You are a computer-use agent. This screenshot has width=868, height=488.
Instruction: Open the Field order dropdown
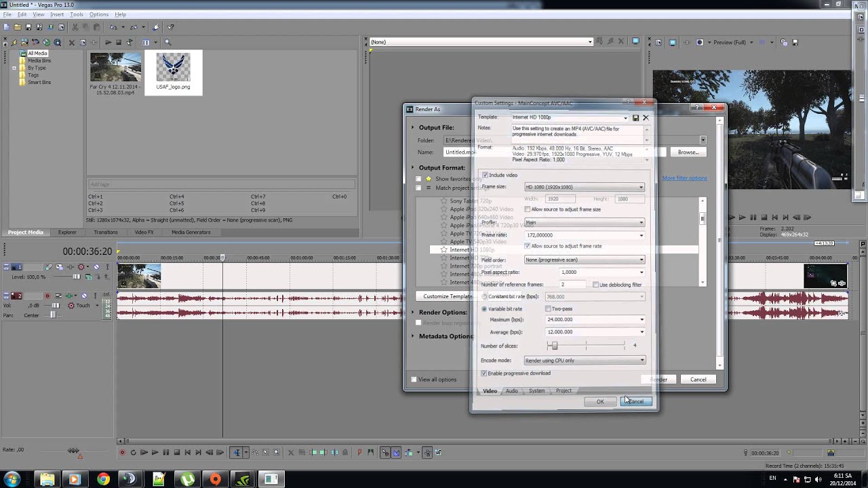click(x=584, y=260)
